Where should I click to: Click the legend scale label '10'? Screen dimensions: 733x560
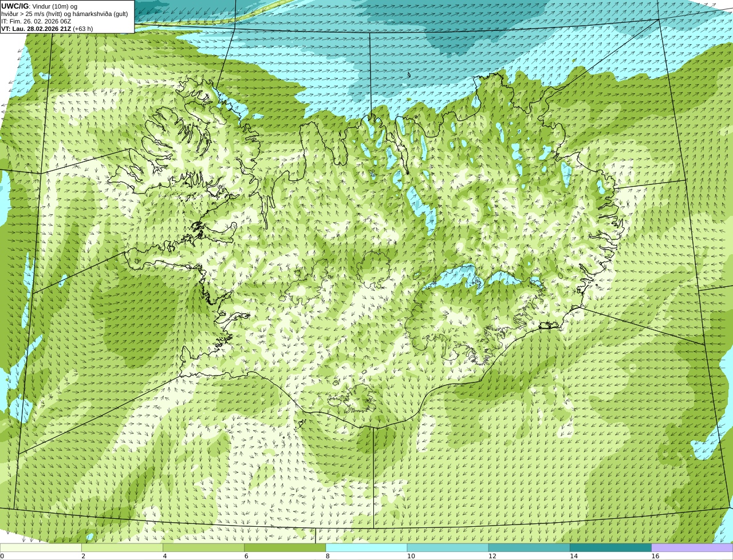pyautogui.click(x=411, y=556)
